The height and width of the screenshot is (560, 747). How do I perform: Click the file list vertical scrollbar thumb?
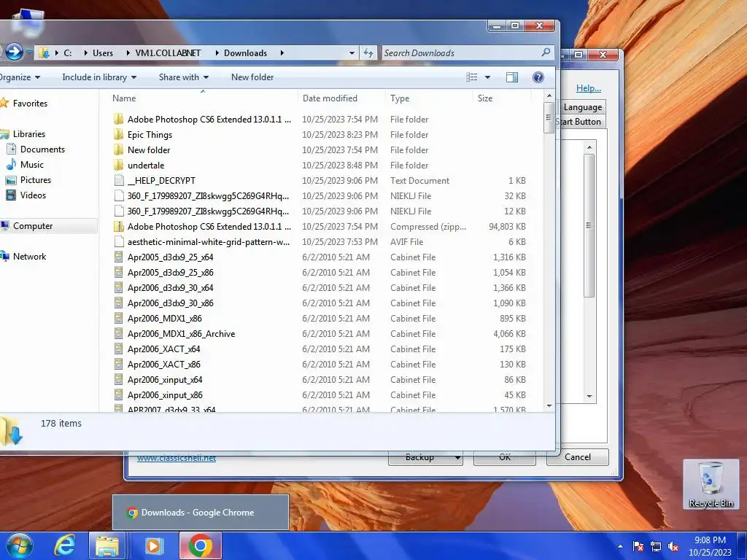(549, 117)
